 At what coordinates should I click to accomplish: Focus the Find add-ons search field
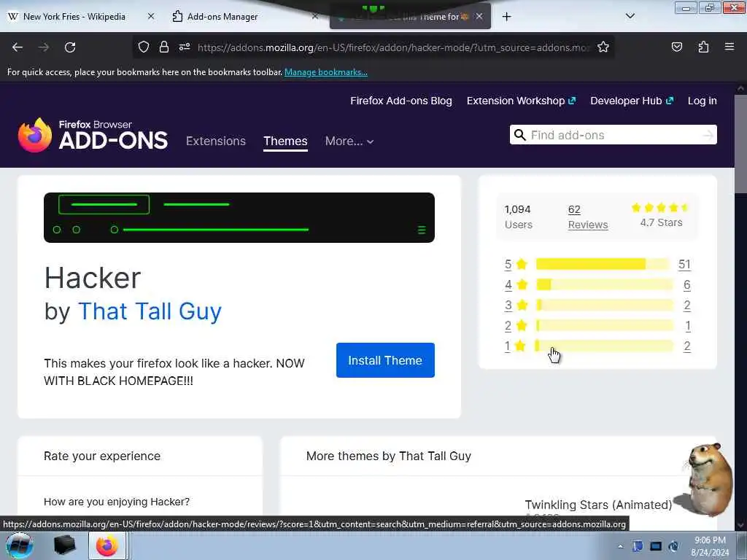pos(613,135)
